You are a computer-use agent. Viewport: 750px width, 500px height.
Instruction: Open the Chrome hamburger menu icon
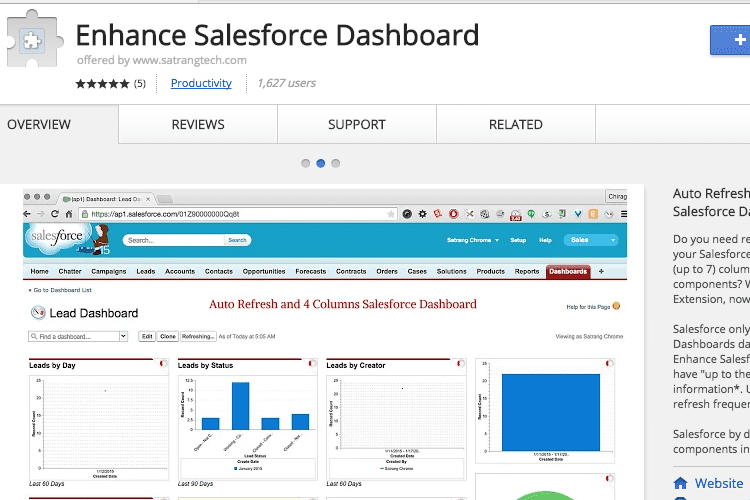point(624,214)
